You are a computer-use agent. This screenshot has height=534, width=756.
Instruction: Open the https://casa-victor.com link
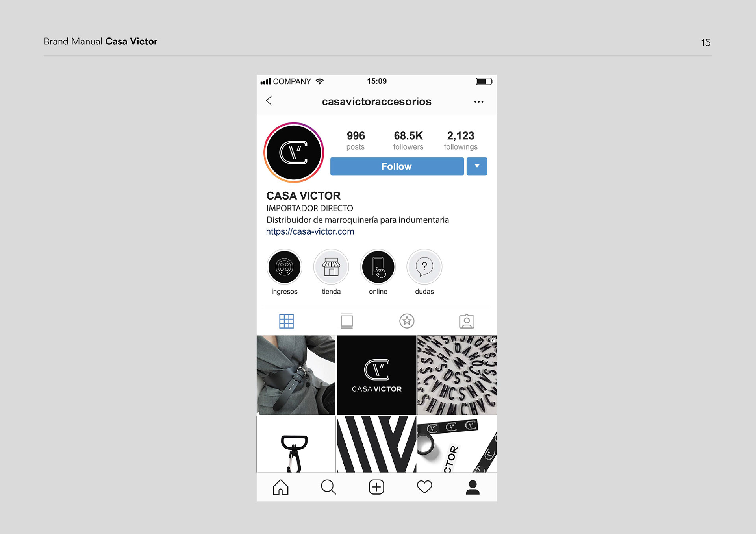pos(310,231)
